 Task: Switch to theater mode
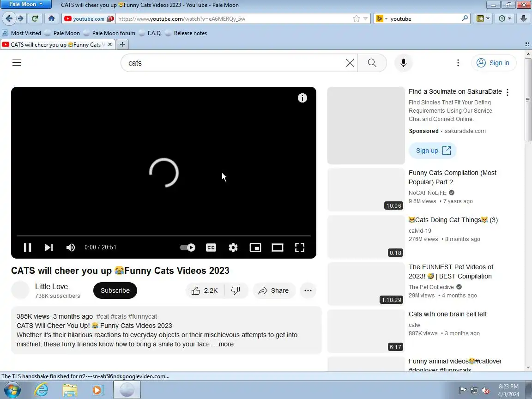coord(278,248)
